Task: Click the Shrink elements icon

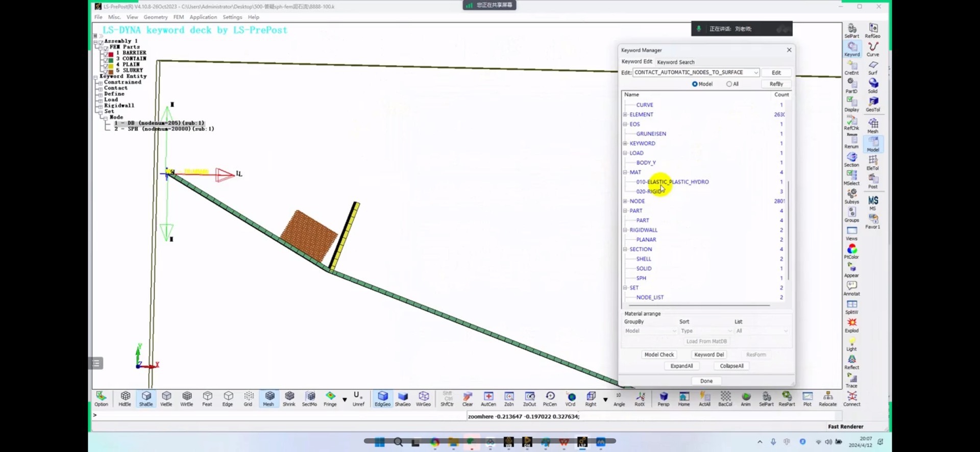Action: (289, 398)
